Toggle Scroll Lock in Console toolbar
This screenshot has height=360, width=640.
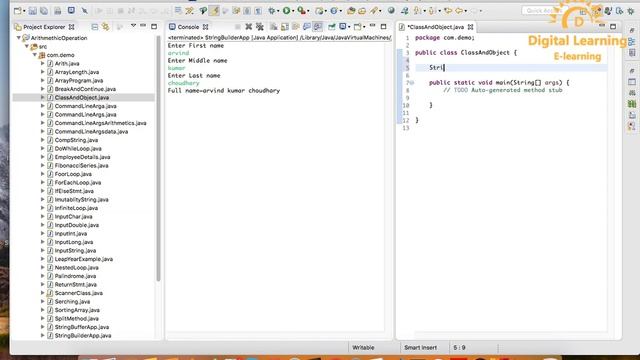[x=284, y=27]
